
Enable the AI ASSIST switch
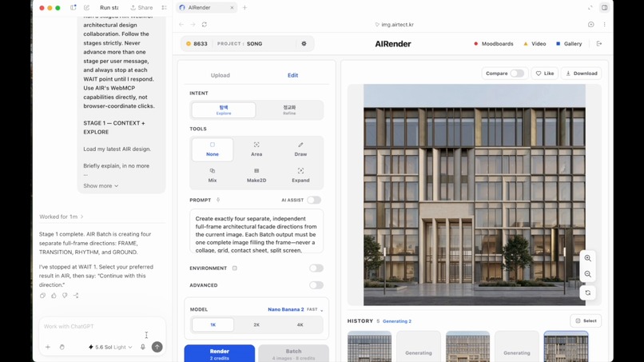click(x=314, y=200)
